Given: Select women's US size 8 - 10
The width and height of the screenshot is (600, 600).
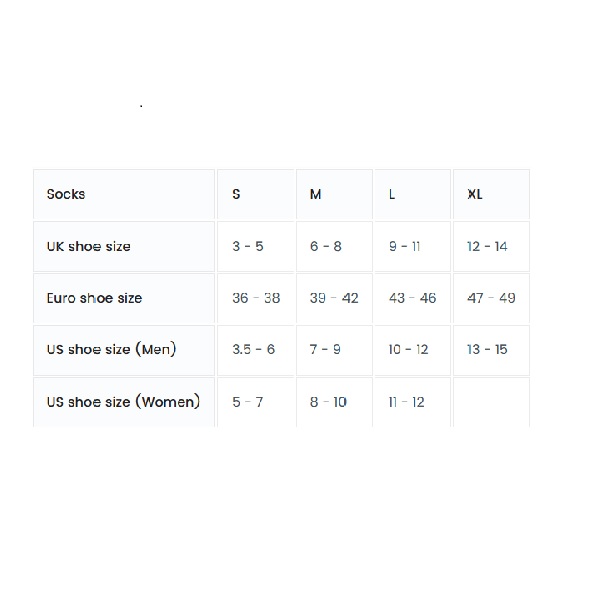Looking at the screenshot, I should pyautogui.click(x=328, y=402).
